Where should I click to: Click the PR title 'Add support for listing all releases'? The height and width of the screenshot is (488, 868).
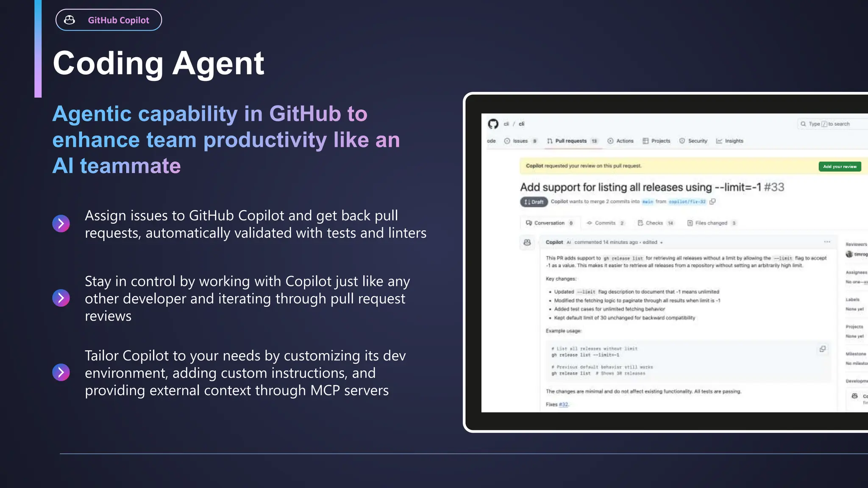[641, 187]
